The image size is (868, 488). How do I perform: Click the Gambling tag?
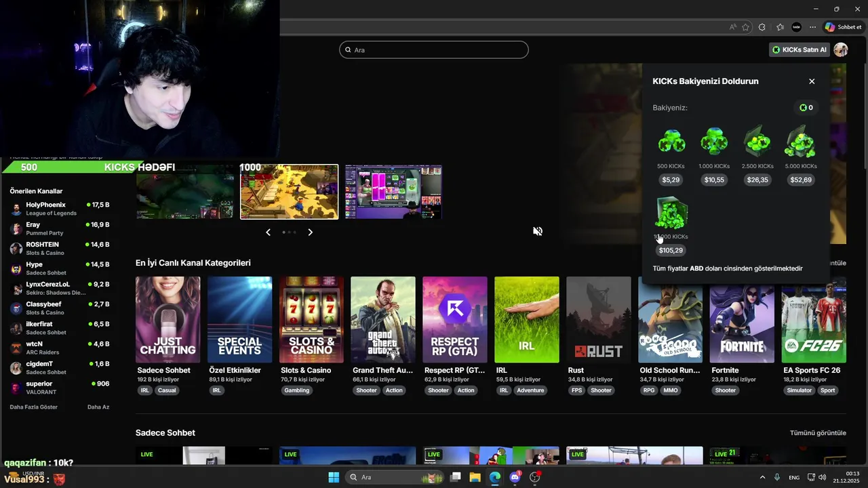(x=296, y=390)
